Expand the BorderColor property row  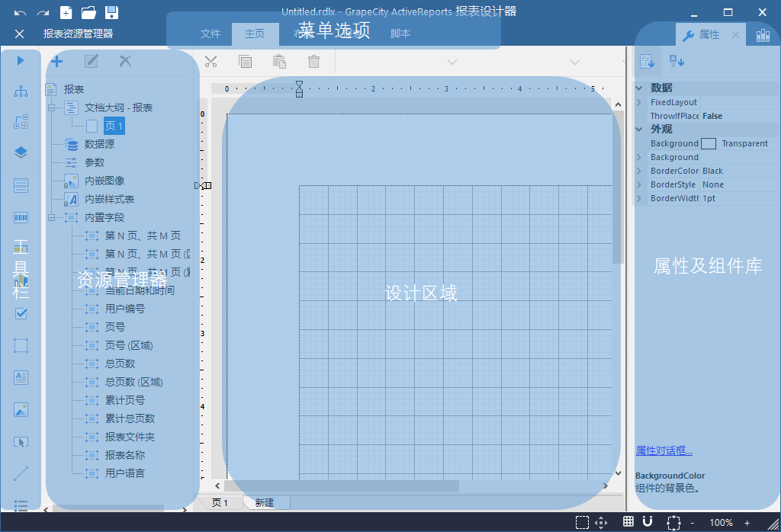tap(639, 171)
